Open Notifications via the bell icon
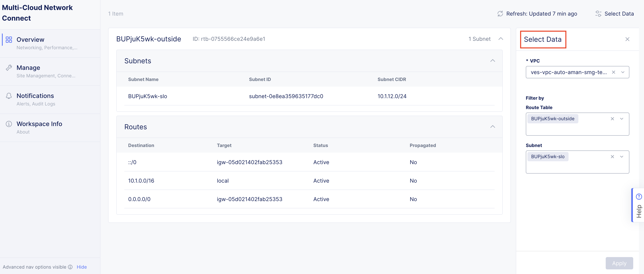The width and height of the screenshot is (644, 274). click(9, 95)
